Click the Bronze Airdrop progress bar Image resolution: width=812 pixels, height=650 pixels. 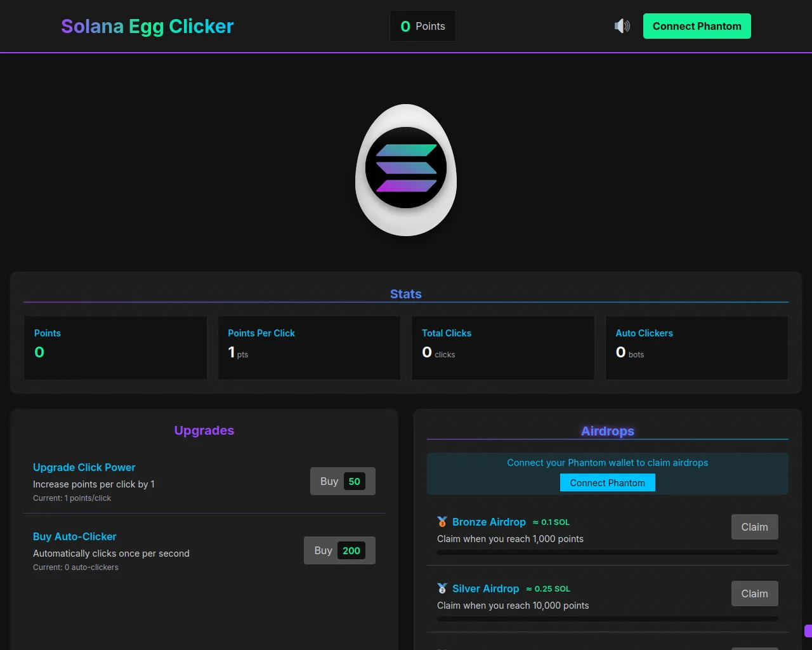tap(608, 552)
